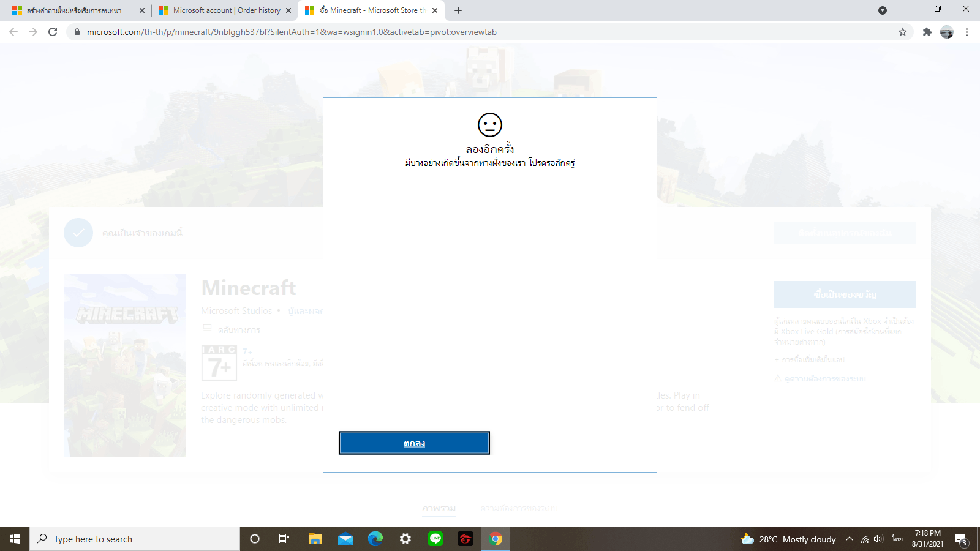Open the Chrome profile avatar
This screenshot has width=980, height=551.
coord(947,32)
